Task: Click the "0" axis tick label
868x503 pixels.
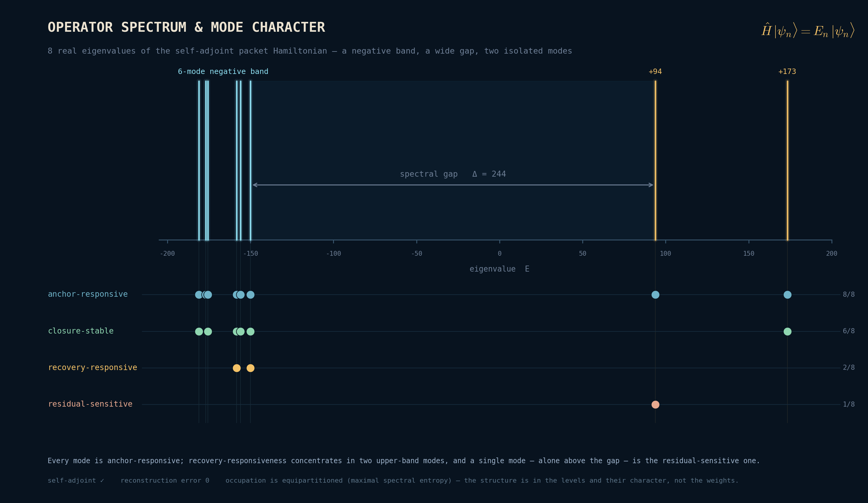Action: tap(500, 254)
